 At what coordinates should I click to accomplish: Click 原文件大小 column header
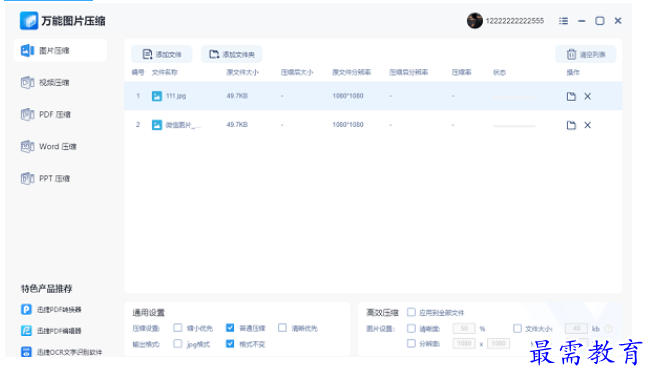click(x=242, y=73)
